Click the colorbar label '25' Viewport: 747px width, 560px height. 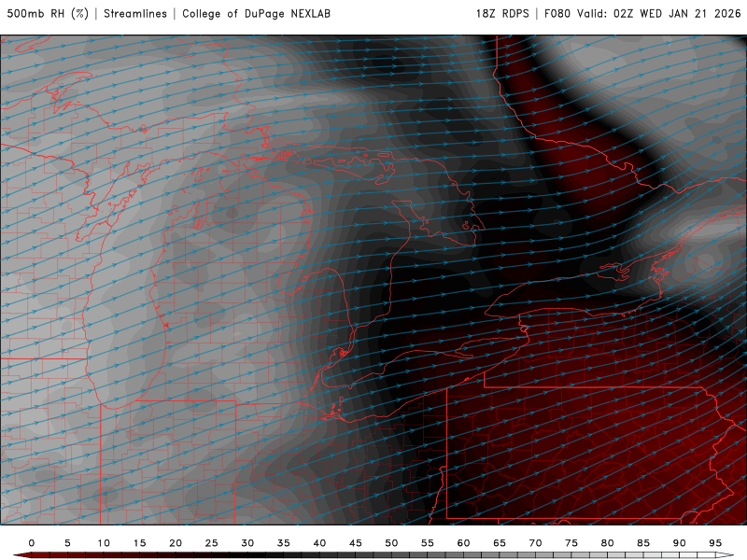pyautogui.click(x=212, y=543)
